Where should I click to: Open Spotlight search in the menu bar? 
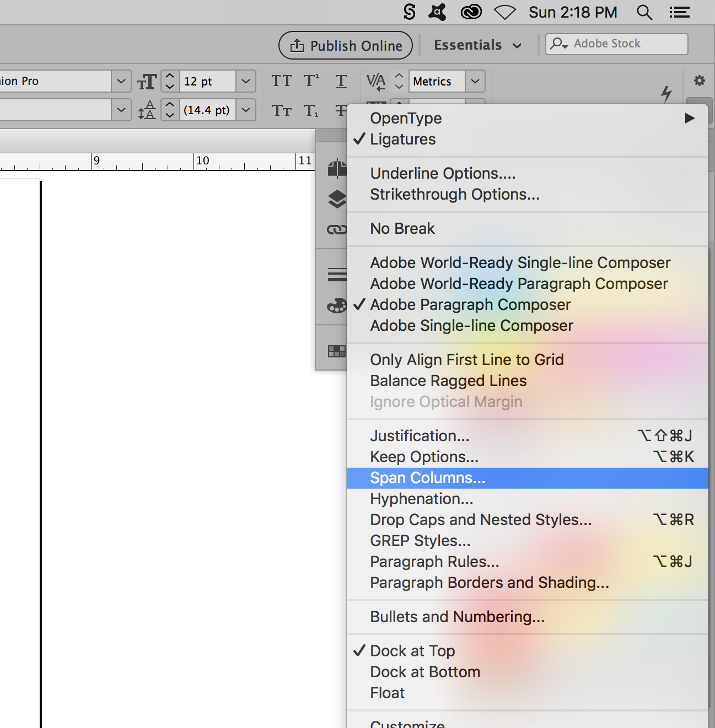[644, 12]
